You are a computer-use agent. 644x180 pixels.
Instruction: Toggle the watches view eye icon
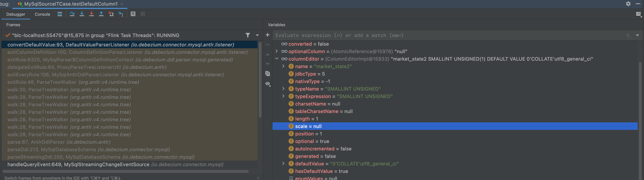pos(268,84)
